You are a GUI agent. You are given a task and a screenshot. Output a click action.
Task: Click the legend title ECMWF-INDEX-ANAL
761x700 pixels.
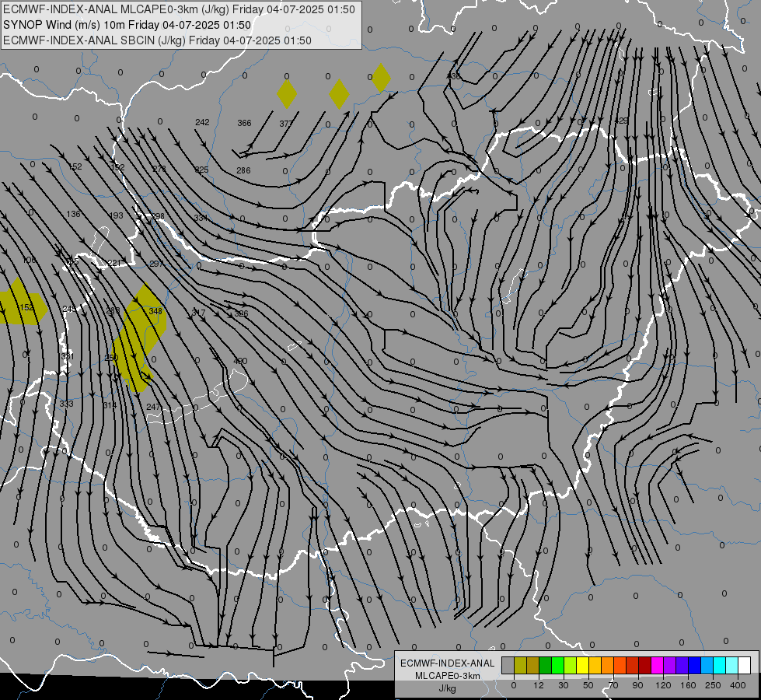coord(447,663)
